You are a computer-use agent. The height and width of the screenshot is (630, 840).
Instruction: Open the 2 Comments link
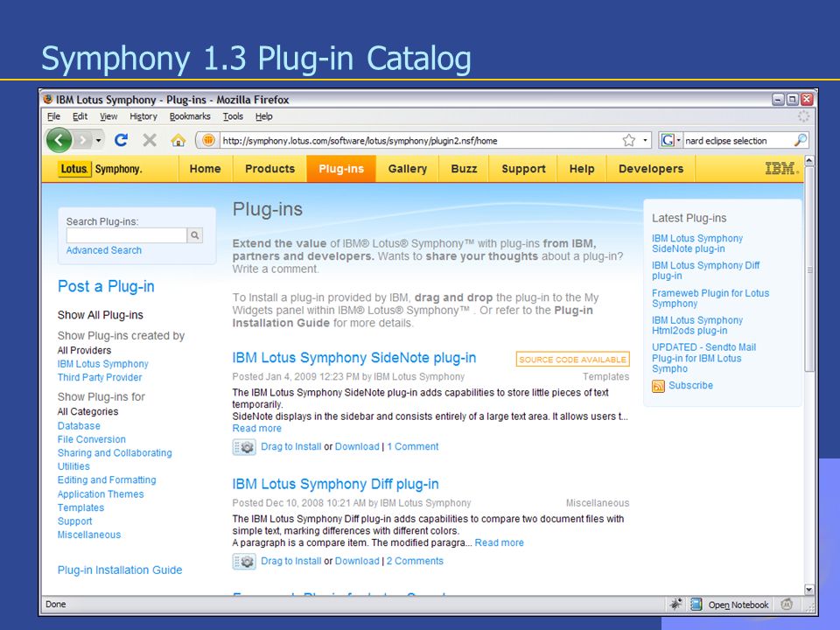[415, 562]
